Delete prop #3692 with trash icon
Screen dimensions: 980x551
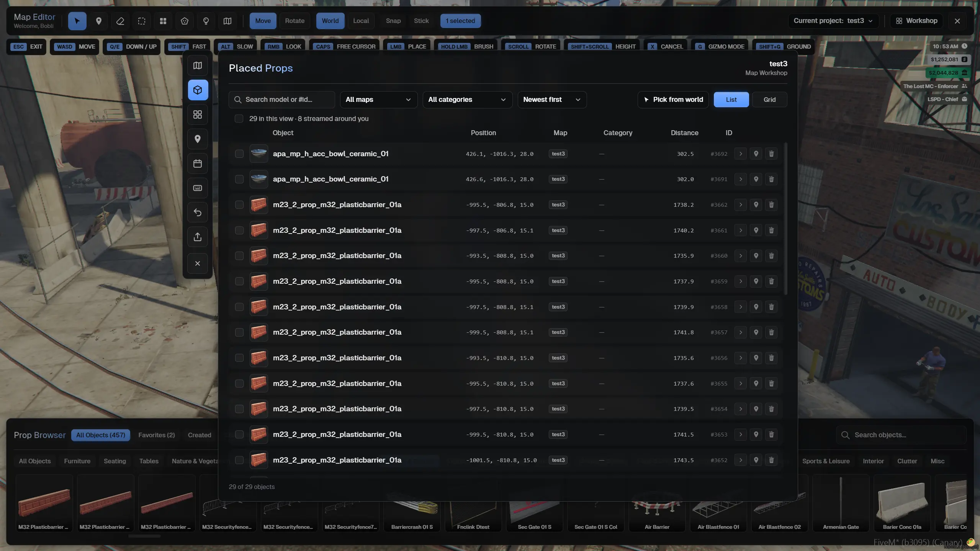pos(771,154)
